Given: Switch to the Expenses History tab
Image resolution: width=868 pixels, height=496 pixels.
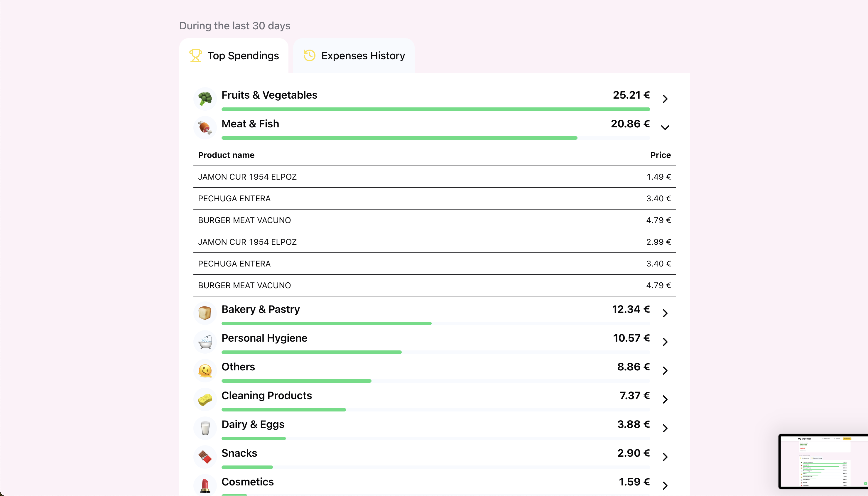Looking at the screenshot, I should tap(354, 55).
